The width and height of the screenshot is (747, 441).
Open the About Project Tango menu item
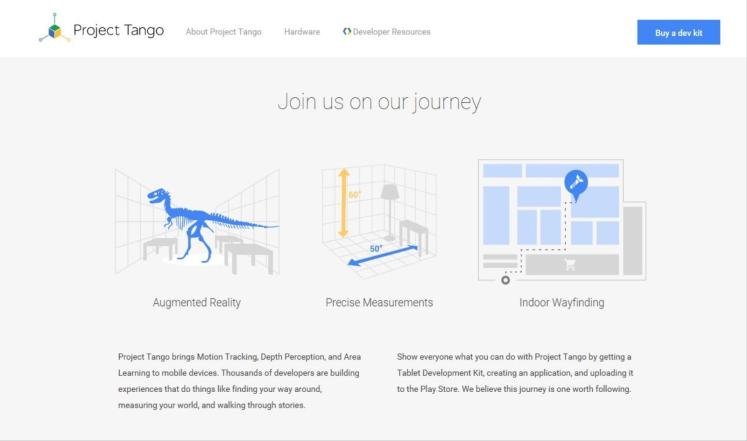click(223, 32)
